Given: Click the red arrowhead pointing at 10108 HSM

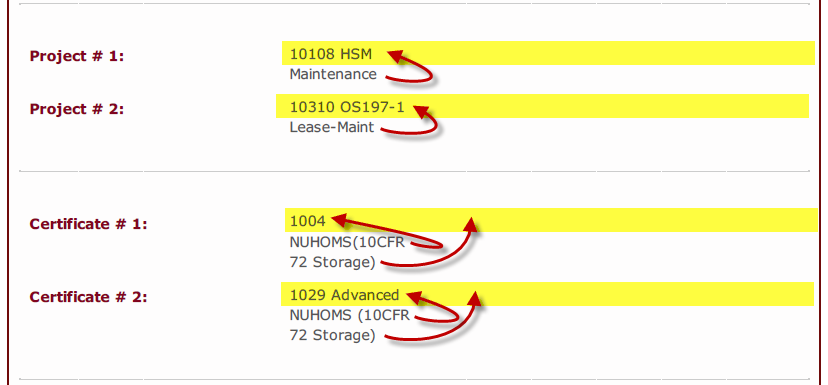Looking at the screenshot, I should 396,55.
